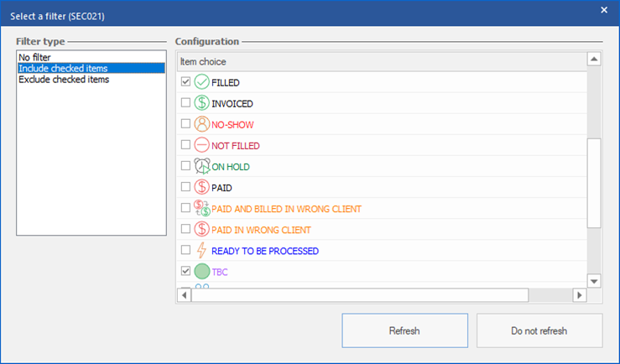This screenshot has height=364, width=620.
Task: Click the Item choice column header
Action: click(x=203, y=61)
